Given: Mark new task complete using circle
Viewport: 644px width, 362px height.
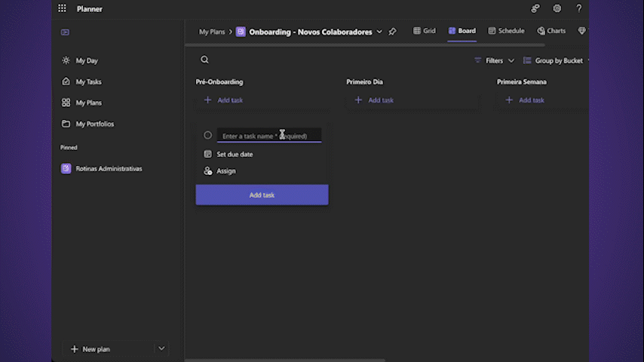Looking at the screenshot, I should pos(208,136).
